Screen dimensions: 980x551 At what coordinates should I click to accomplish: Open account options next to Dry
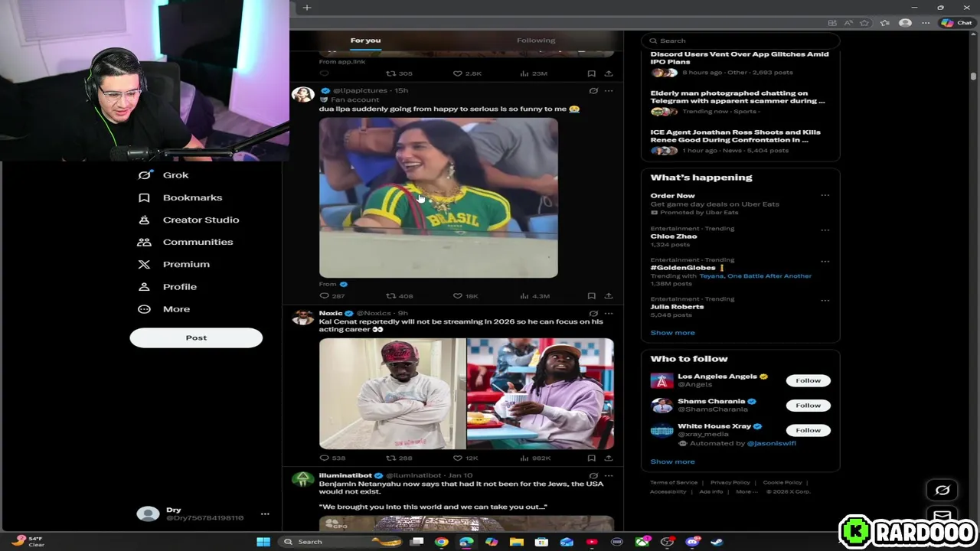click(265, 514)
